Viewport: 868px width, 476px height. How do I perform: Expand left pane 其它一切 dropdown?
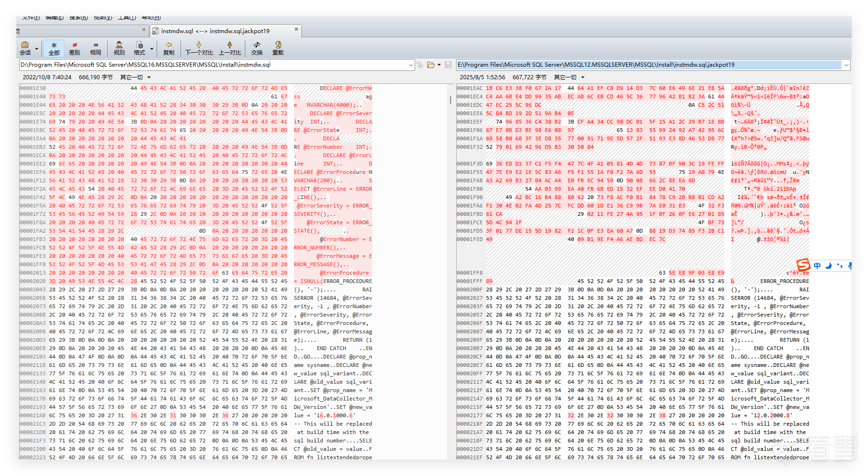coord(149,77)
